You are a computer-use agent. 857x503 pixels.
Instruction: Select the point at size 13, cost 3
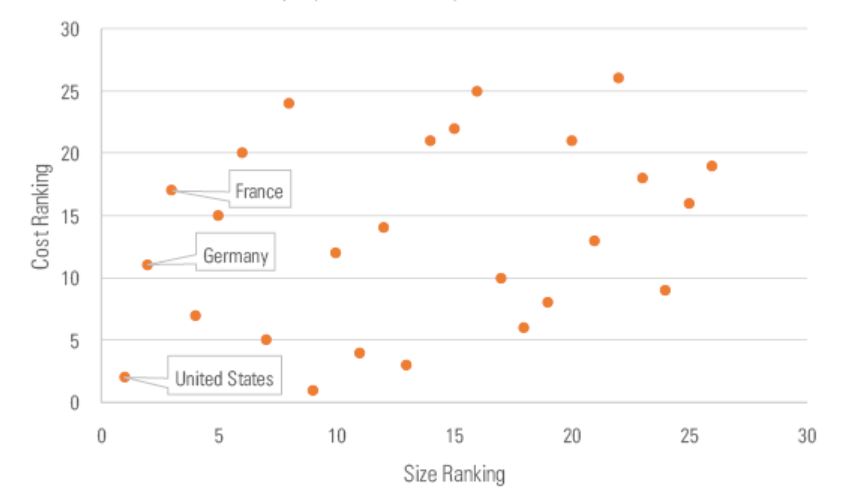tap(407, 365)
